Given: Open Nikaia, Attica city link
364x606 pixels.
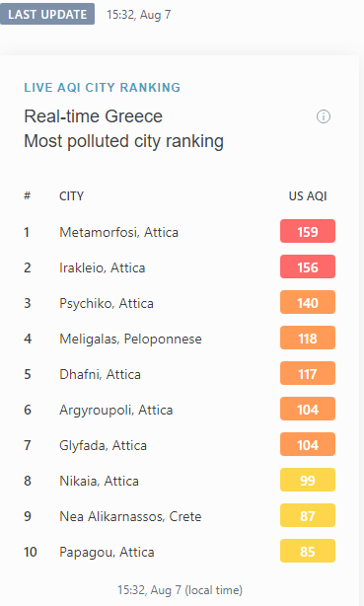Looking at the screenshot, I should pos(99,481).
